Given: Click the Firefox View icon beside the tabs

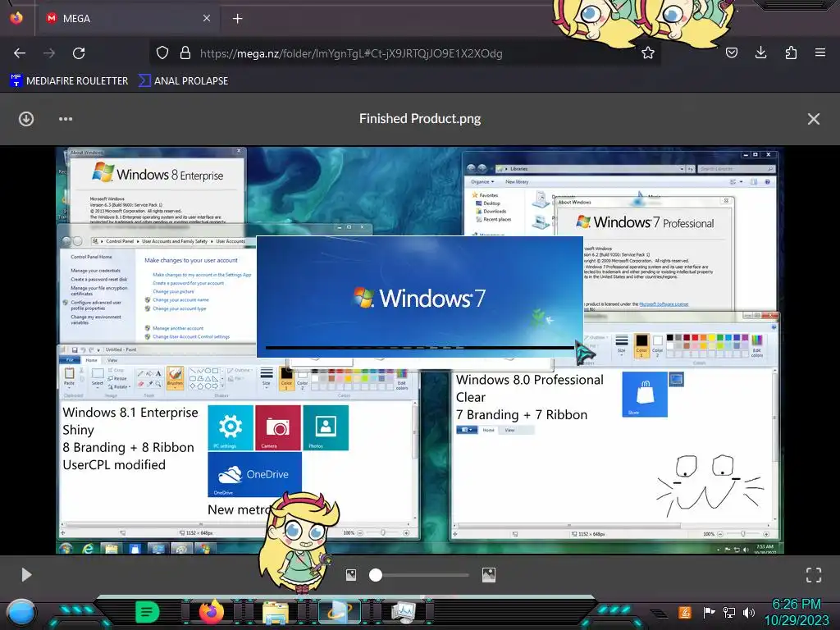Looking at the screenshot, I should pyautogui.click(x=16, y=18).
